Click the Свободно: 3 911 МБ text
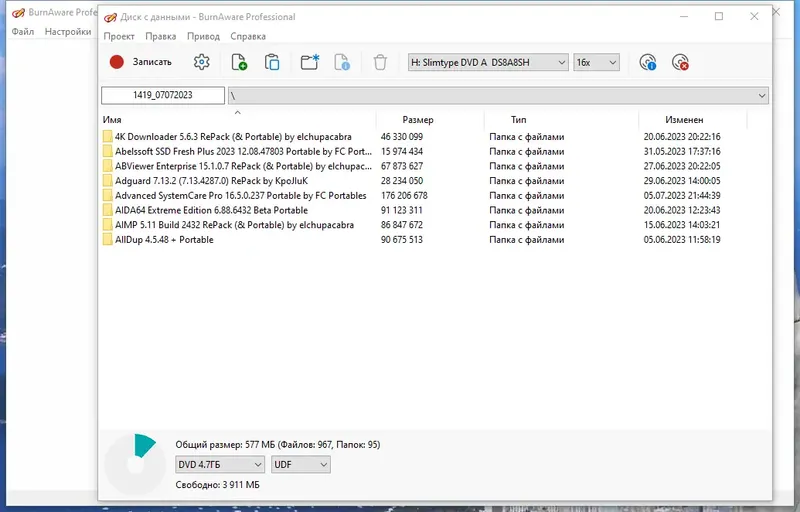The height and width of the screenshot is (512, 800). point(217,485)
